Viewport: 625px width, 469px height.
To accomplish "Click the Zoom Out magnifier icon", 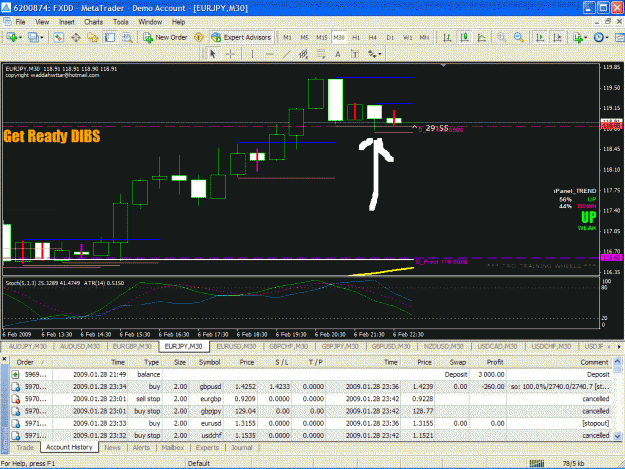I will point(519,37).
